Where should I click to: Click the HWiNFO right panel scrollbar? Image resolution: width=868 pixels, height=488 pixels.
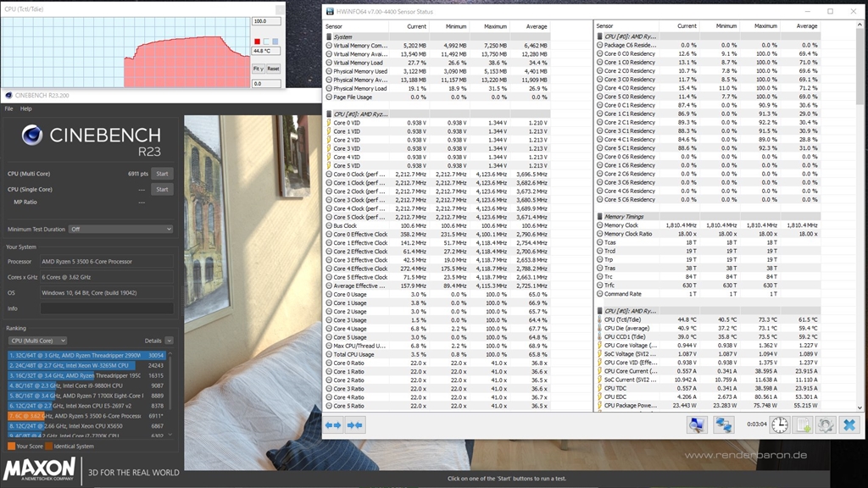coord(860,66)
